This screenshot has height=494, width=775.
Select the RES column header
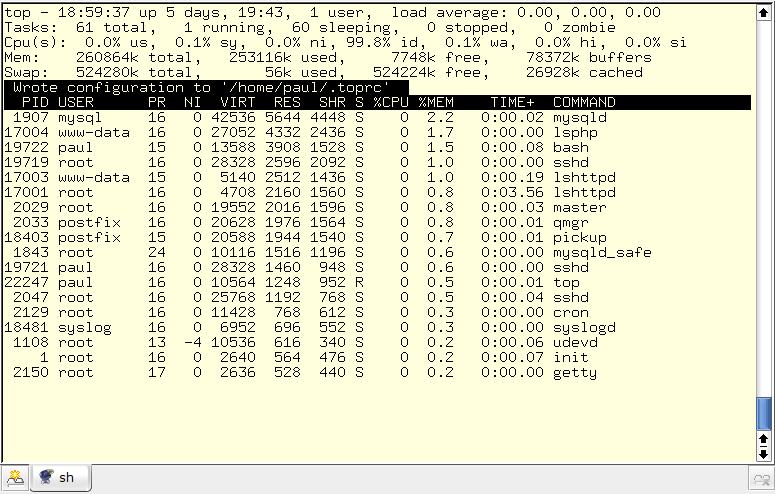pyautogui.click(x=287, y=102)
